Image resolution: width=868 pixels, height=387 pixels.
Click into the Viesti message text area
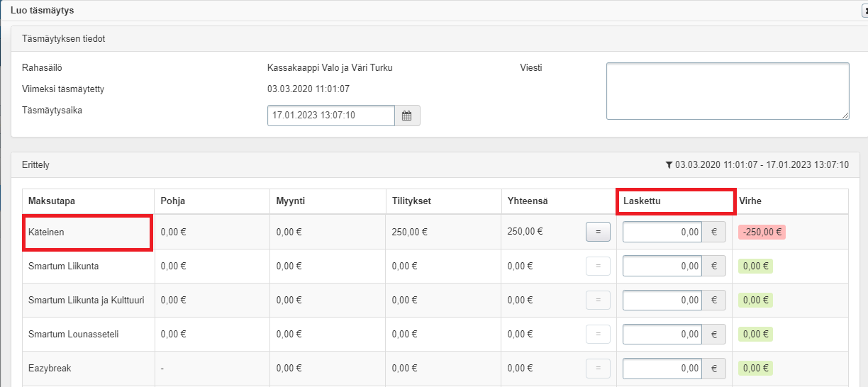(727, 91)
